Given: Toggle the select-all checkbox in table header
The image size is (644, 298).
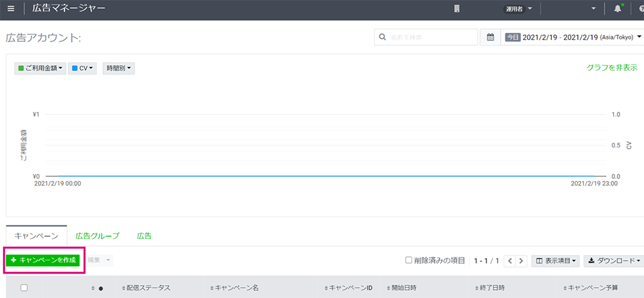Looking at the screenshot, I should tap(24, 288).
